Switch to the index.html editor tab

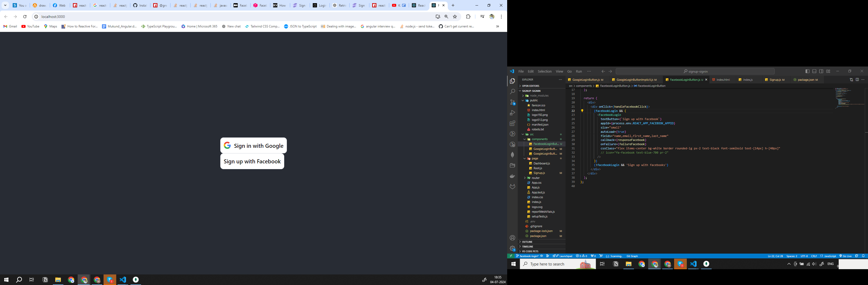point(723,80)
